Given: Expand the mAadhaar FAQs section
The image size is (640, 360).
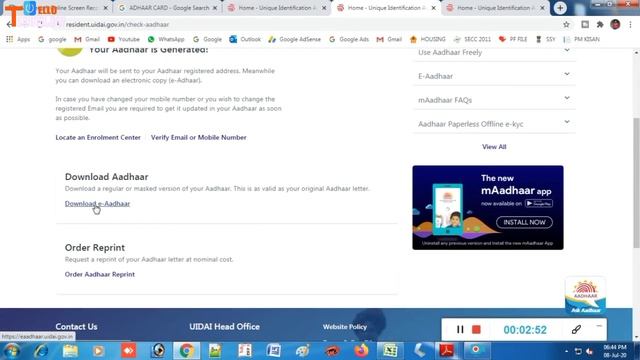Looking at the screenshot, I should (x=494, y=100).
